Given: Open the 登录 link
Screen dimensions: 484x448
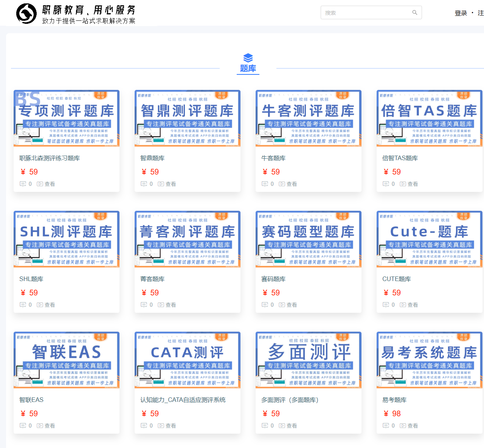Looking at the screenshot, I should point(461,12).
